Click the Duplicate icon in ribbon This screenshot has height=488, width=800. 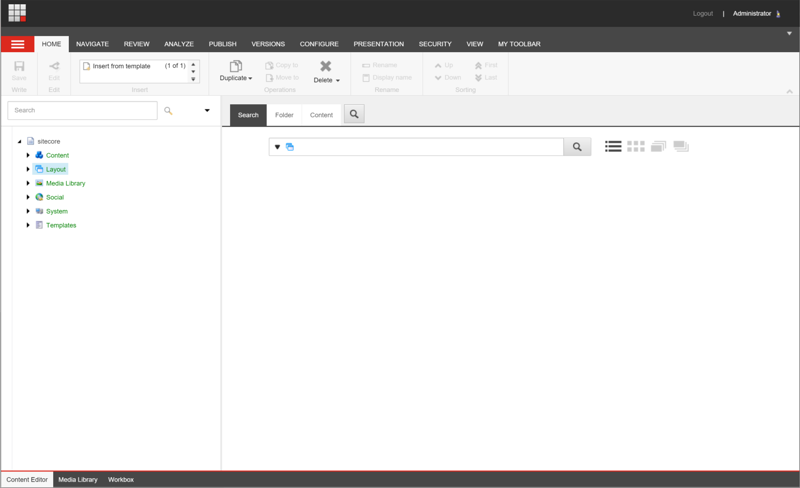point(236,66)
